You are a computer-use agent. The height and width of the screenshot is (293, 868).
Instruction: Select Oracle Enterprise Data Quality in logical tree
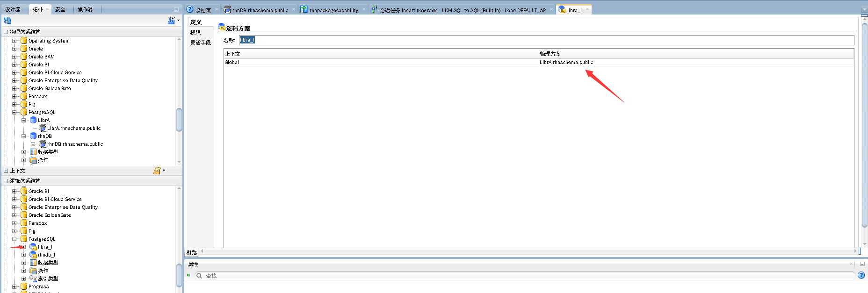(x=63, y=207)
